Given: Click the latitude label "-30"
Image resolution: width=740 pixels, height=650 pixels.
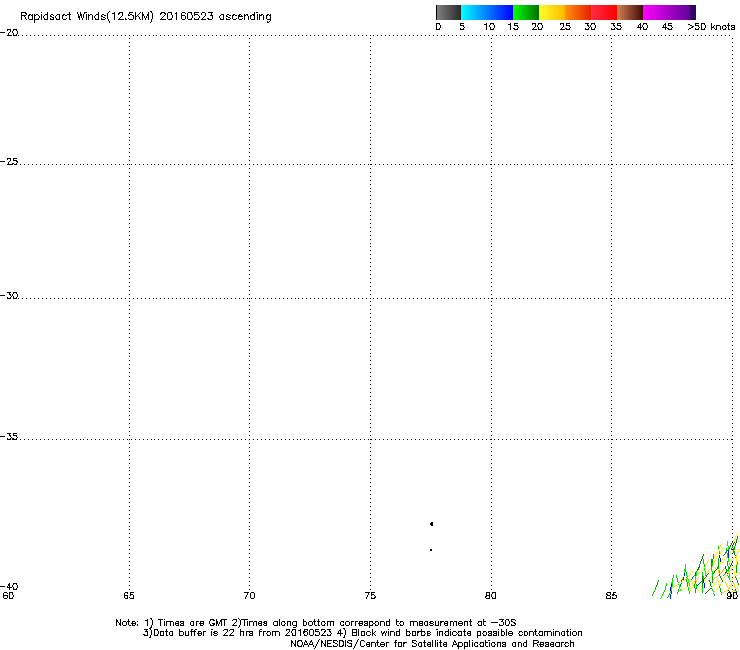Looking at the screenshot, I should click(x=9, y=295).
